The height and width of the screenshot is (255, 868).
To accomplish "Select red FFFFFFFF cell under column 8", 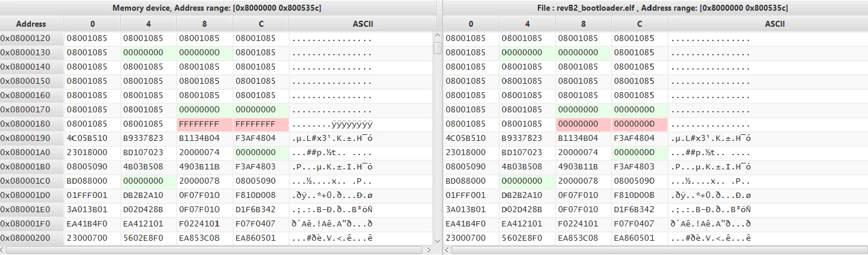I will (205, 124).
